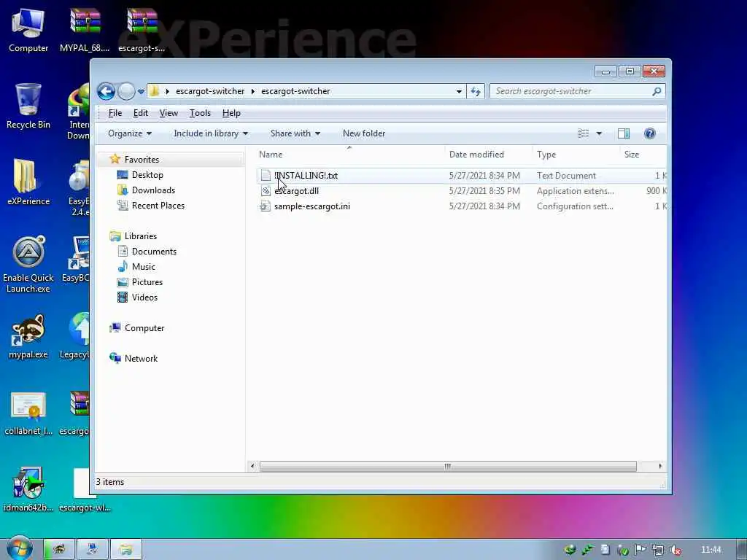
Task: Click the horizontal scrollbar thumb
Action: [x=448, y=466]
